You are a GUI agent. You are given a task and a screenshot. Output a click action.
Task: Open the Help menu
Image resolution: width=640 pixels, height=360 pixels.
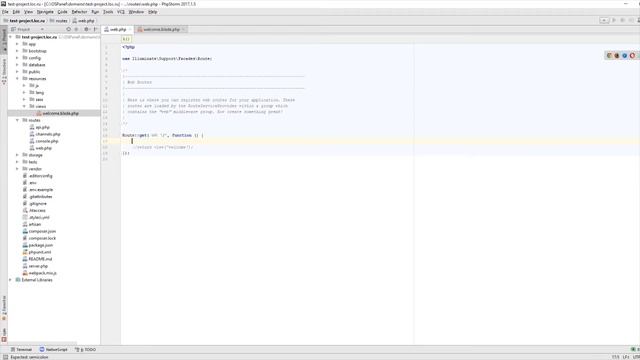point(153,12)
